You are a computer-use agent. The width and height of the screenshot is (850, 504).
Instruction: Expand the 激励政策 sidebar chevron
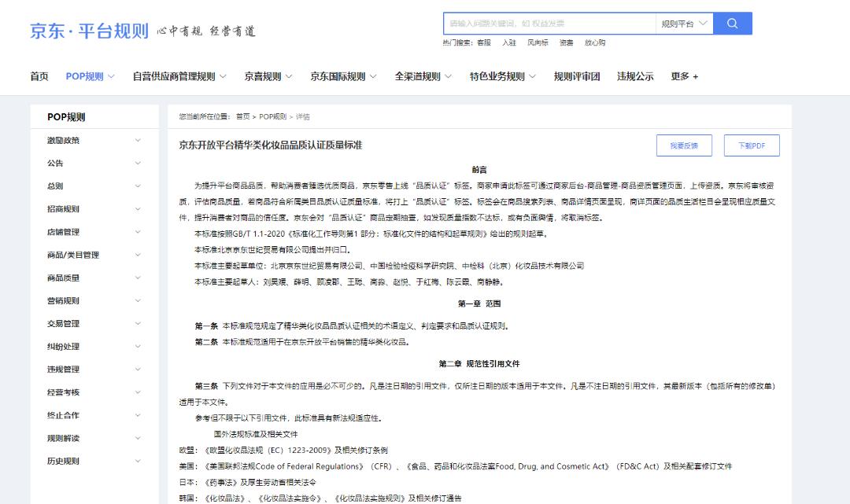coord(138,141)
